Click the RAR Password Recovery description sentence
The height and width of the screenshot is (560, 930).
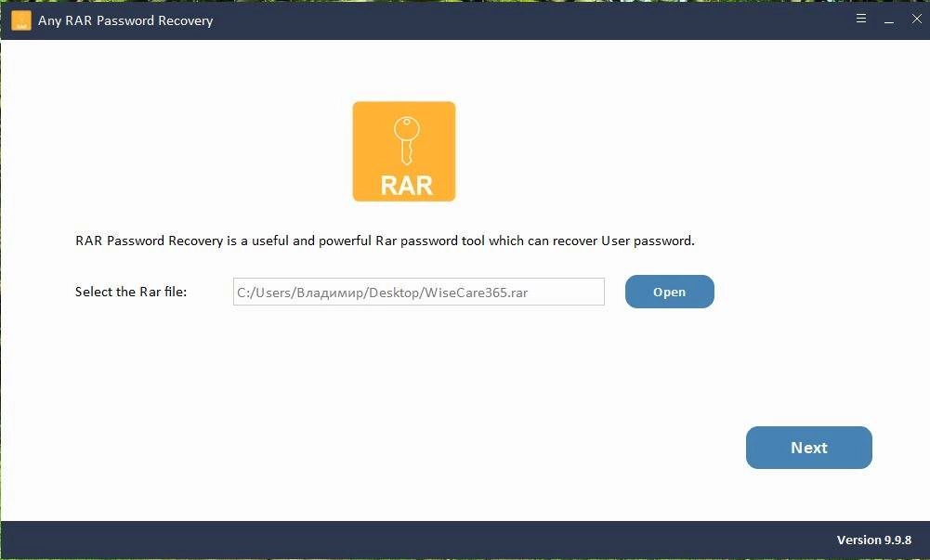(385, 241)
